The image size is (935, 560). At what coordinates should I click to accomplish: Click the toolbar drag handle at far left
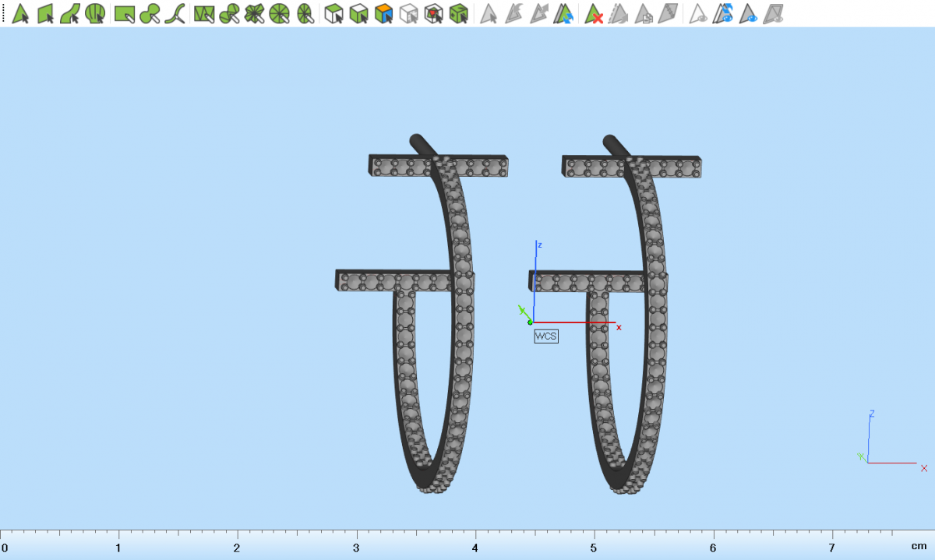coord(3,13)
